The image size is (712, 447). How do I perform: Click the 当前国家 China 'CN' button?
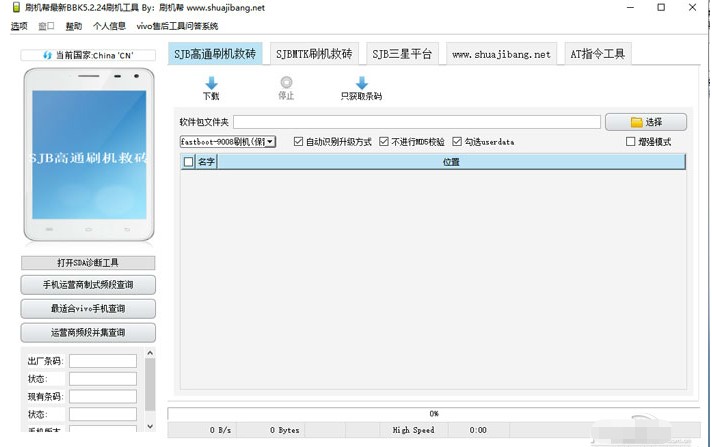(x=88, y=55)
